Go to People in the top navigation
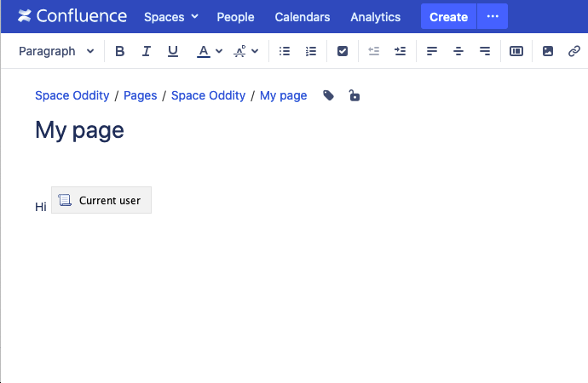Image resolution: width=588 pixels, height=383 pixels. [x=235, y=17]
